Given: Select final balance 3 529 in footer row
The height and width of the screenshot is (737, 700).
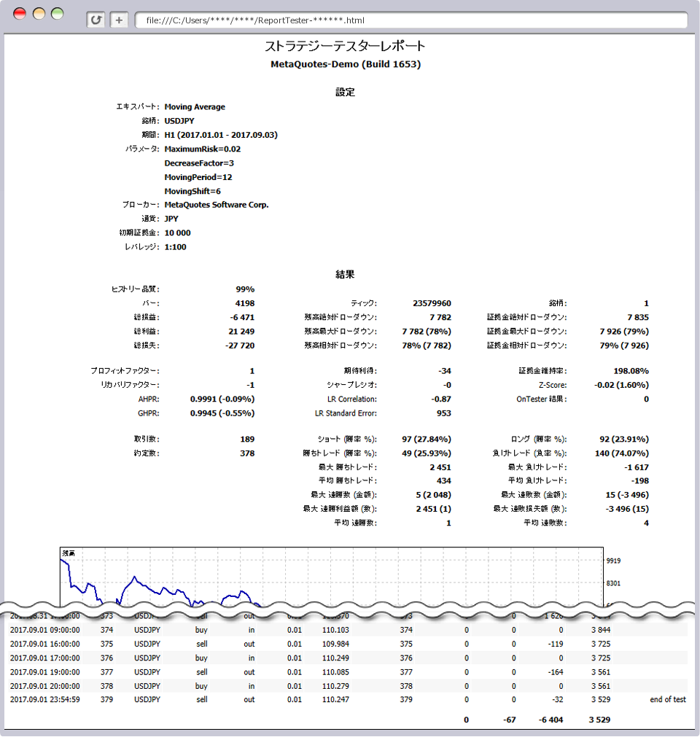Looking at the screenshot, I should tap(600, 720).
